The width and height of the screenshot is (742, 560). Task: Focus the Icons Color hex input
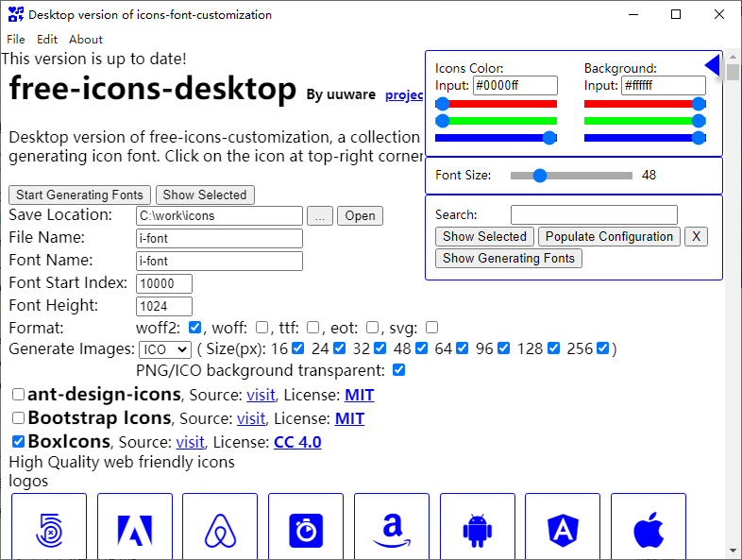point(515,85)
